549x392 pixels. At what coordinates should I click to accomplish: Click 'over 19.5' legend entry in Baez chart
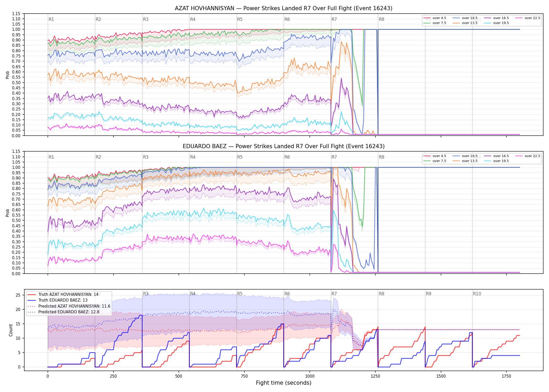tap(496, 161)
